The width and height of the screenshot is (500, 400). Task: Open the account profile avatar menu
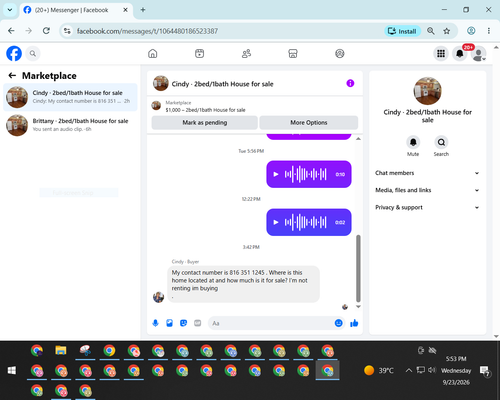[479, 54]
